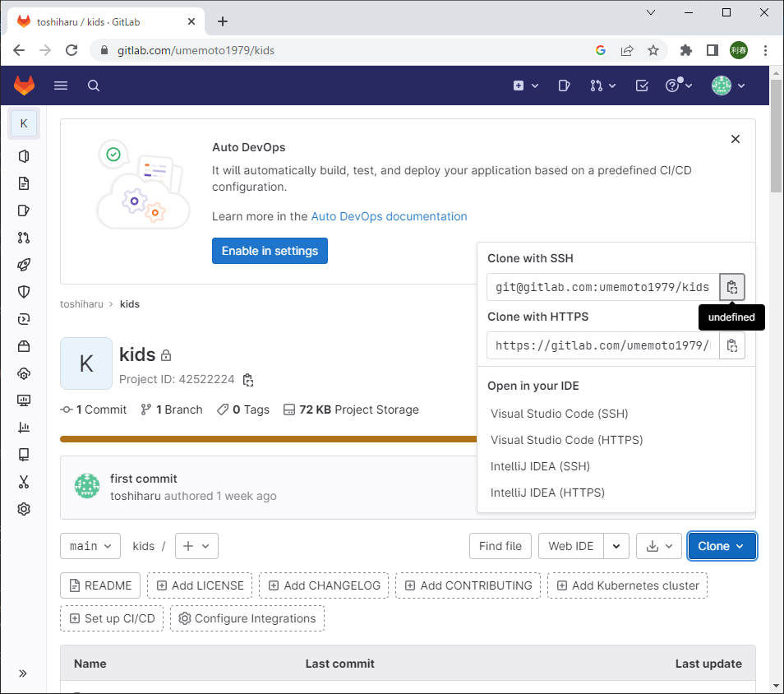This screenshot has width=784, height=694.
Task: Copy the SSH clone URL
Action: tap(732, 288)
